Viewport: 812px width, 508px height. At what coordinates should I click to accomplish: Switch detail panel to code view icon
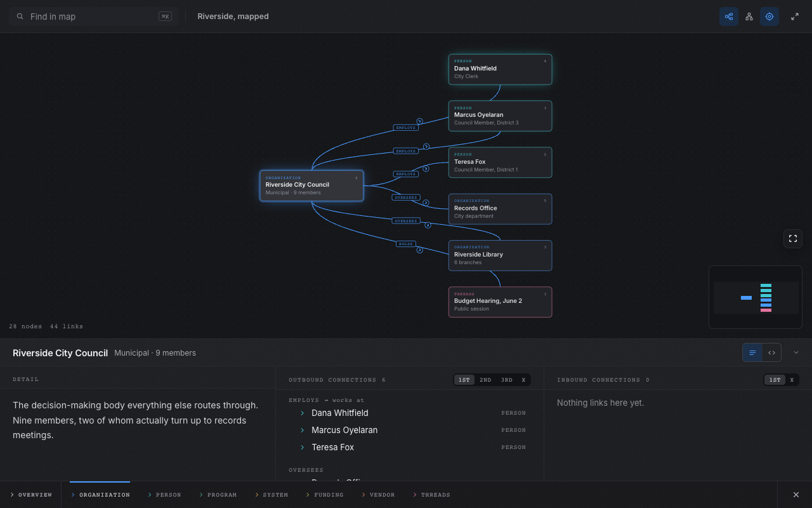point(771,352)
